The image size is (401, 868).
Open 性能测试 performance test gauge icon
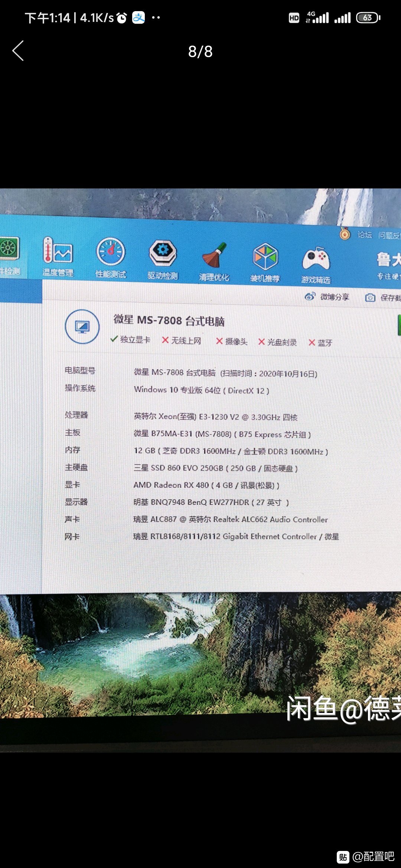[x=111, y=258]
